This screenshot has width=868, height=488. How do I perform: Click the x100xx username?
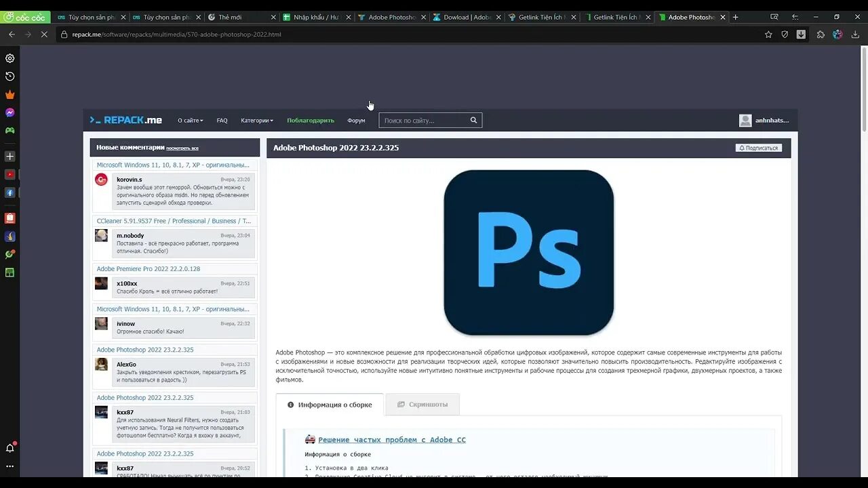coord(127,284)
